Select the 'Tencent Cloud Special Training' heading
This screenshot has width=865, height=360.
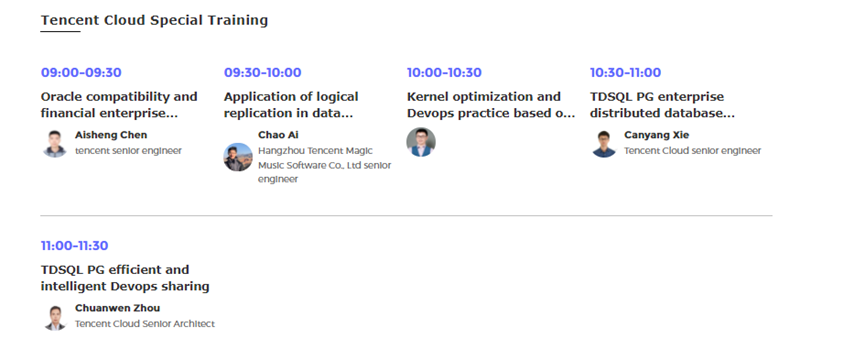coord(154,20)
